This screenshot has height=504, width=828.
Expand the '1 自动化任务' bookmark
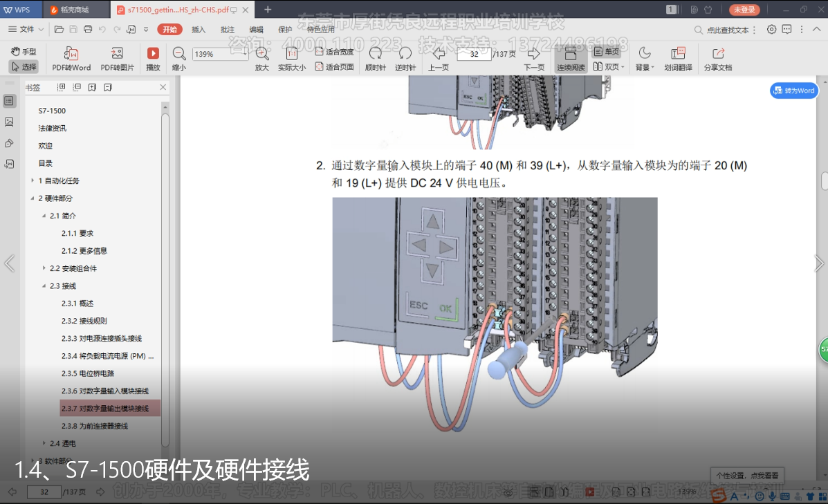click(x=33, y=180)
